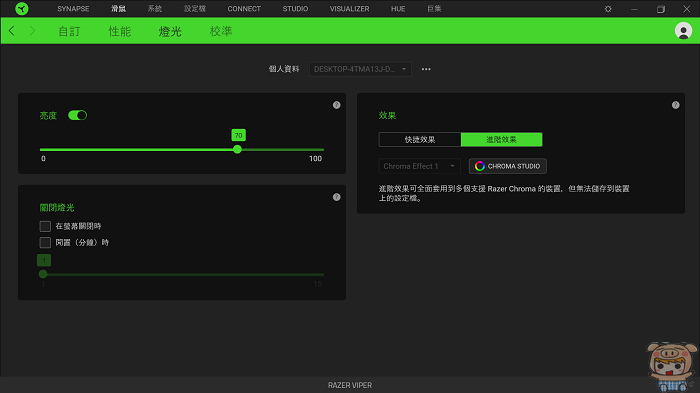Enable 在螢幕關閉時 checkbox
700x393 pixels.
(x=45, y=226)
